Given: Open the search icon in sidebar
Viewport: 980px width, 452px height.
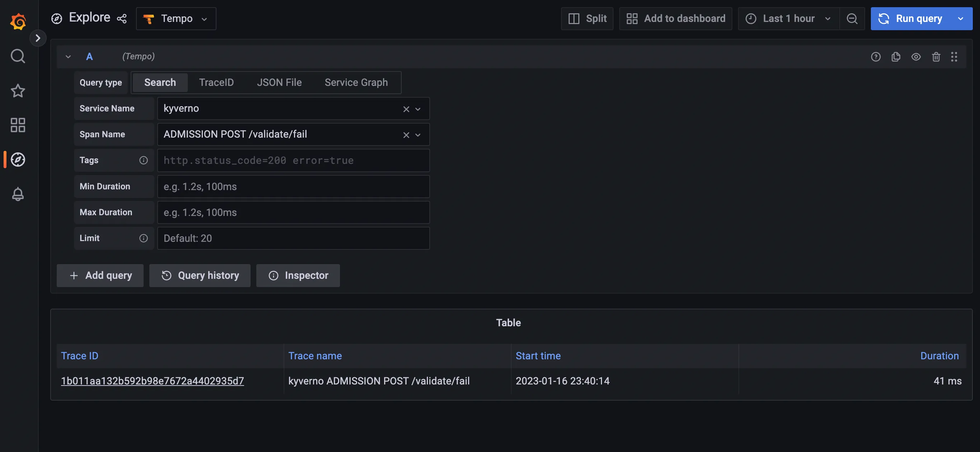Looking at the screenshot, I should (18, 56).
